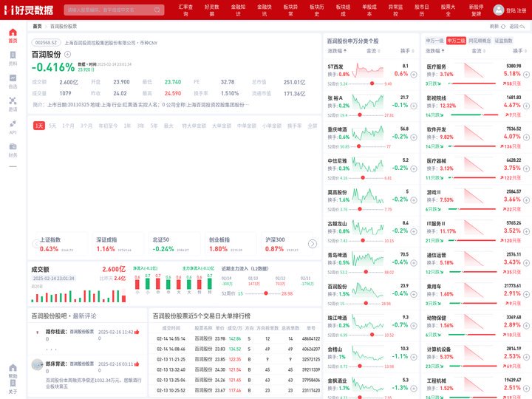Click the 返回 back icon
The height and width of the screenshot is (399, 532).
[522, 26]
